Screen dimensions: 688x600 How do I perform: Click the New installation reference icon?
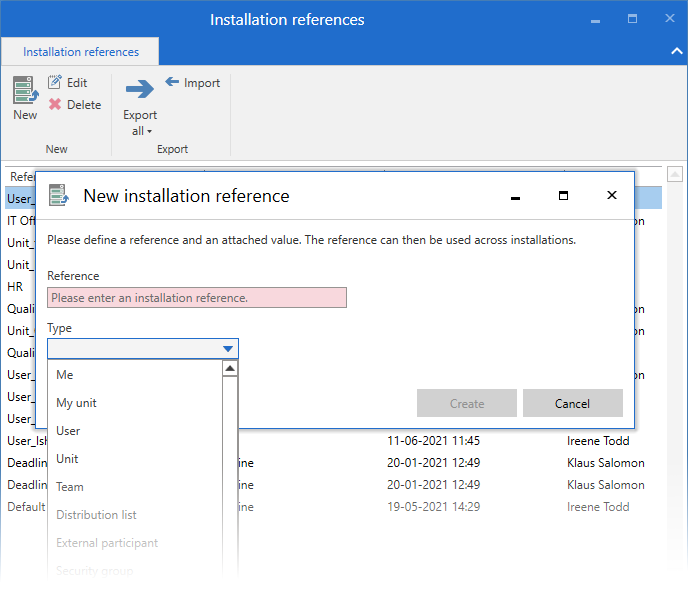[25, 90]
